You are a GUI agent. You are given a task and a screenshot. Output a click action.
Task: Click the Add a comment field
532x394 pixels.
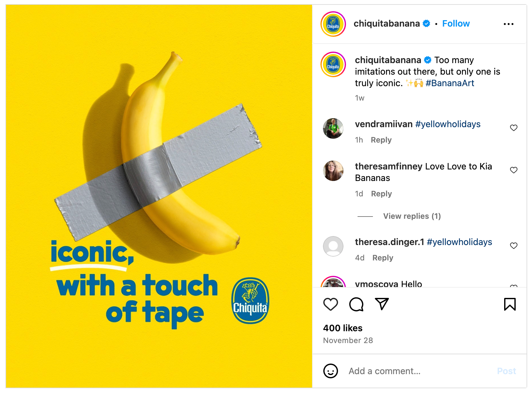(x=416, y=371)
